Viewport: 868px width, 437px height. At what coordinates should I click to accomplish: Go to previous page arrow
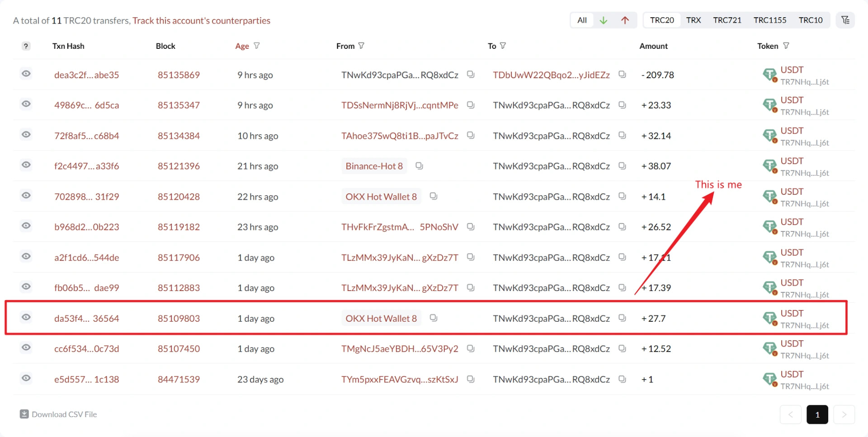[790, 414]
